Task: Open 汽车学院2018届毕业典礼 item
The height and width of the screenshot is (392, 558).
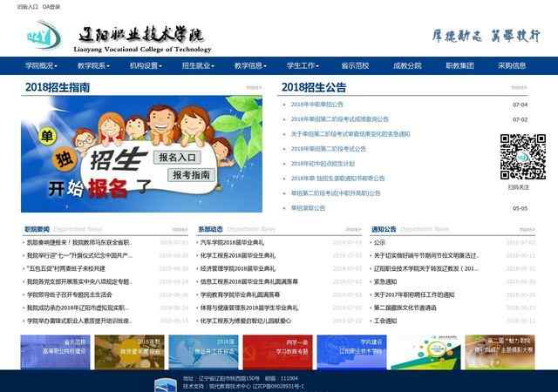Action: (x=232, y=242)
